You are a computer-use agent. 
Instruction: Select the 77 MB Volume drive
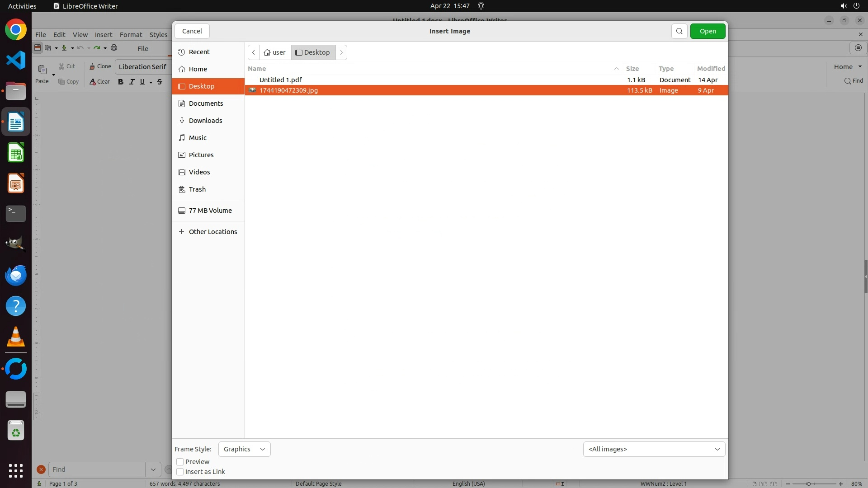tap(210, 211)
